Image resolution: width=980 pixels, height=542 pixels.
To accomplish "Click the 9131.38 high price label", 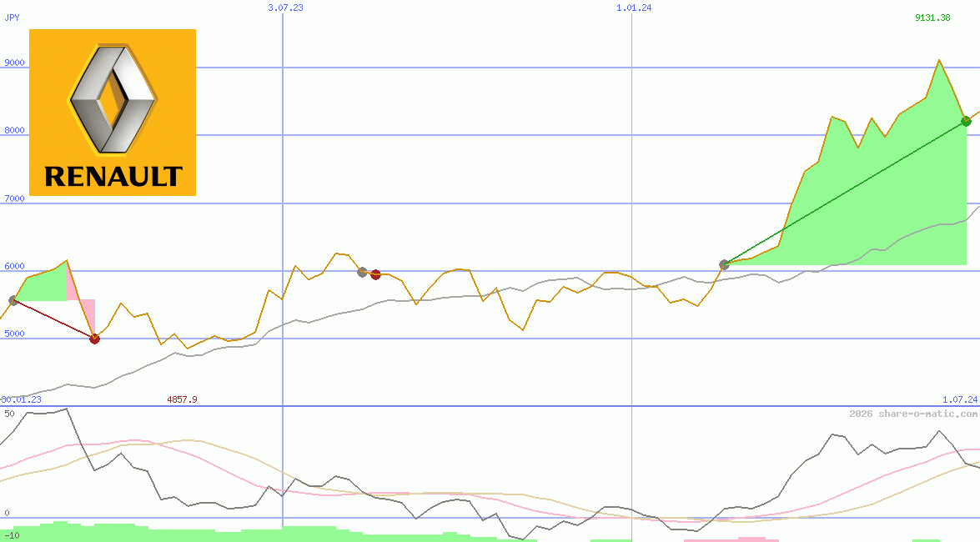I will 932,18.
